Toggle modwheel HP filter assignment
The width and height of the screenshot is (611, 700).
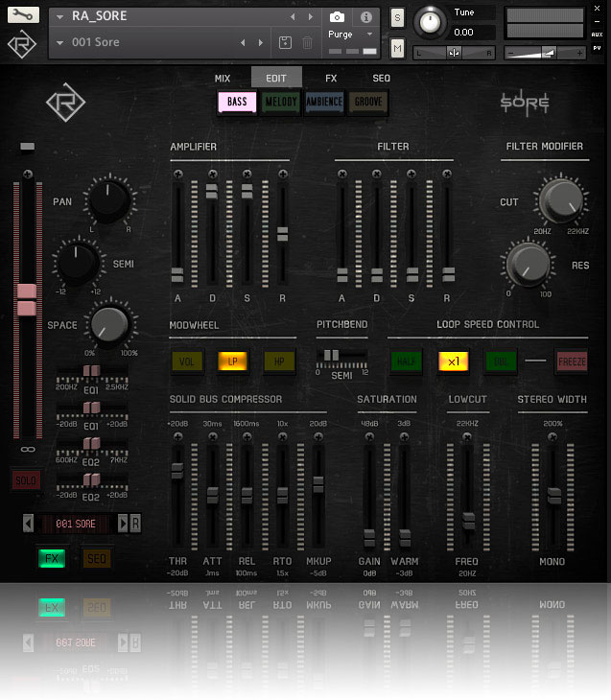pos(278,362)
